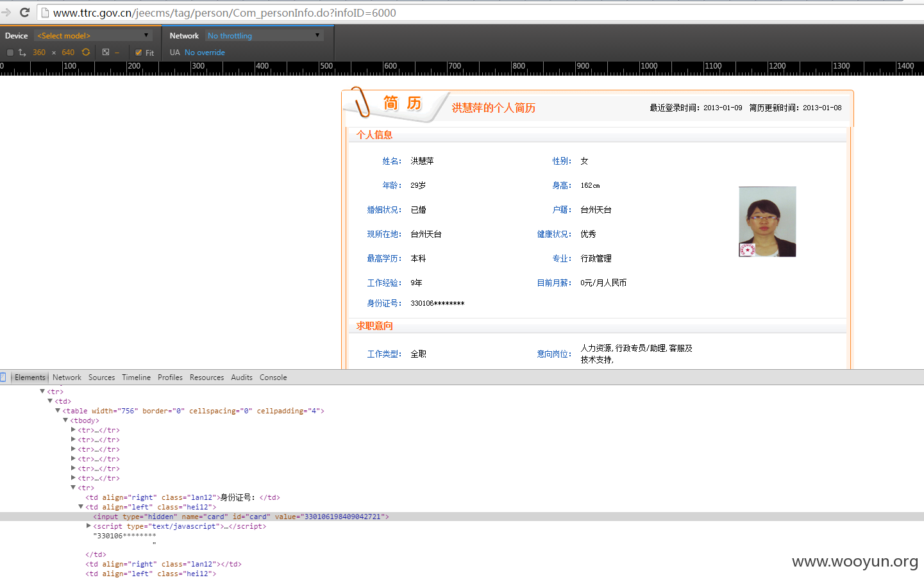Select the hidden input card line in Elements
The height and width of the screenshot is (580, 924).
(462, 517)
